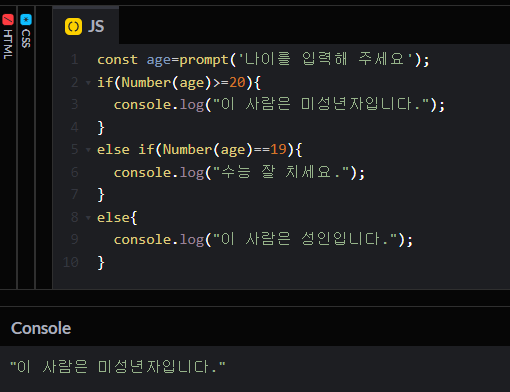Click line number 3 in gutter
This screenshot has width=510, height=392.
point(75,105)
